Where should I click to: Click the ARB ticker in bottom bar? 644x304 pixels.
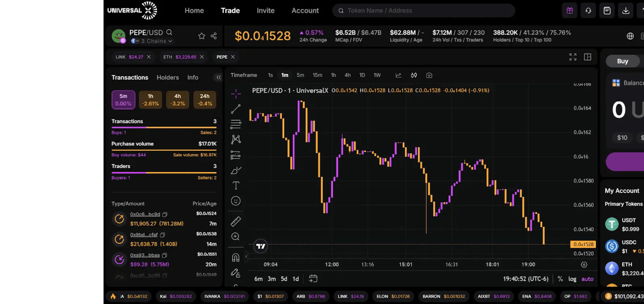pos(311,296)
